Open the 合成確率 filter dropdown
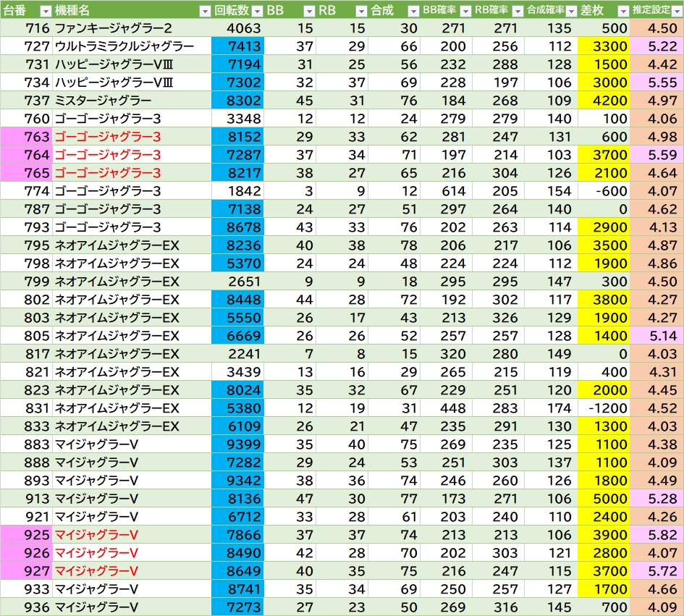Screen dimensions: 684x616 (x=571, y=11)
